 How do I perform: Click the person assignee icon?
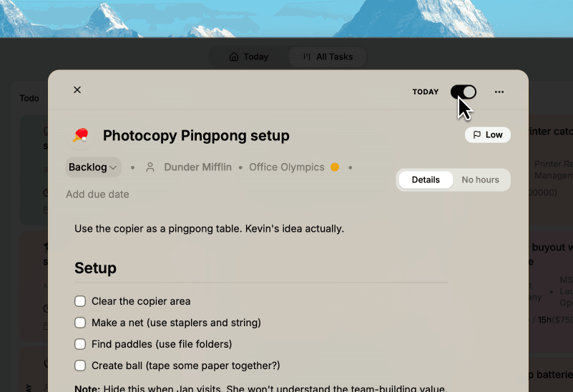pos(150,167)
